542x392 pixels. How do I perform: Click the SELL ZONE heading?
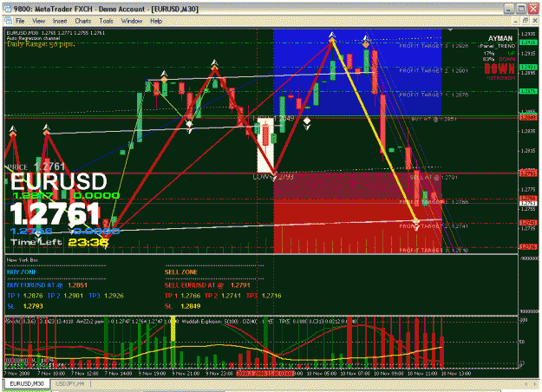(180, 272)
